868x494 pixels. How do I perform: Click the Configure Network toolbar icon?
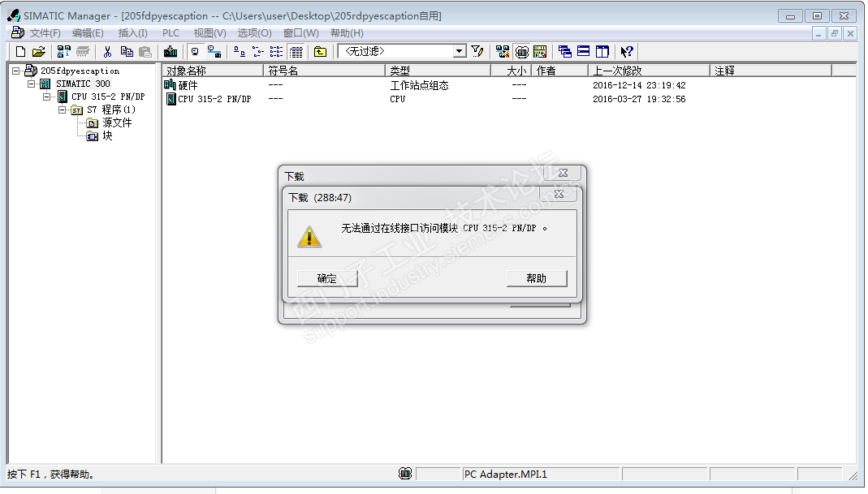click(x=503, y=52)
